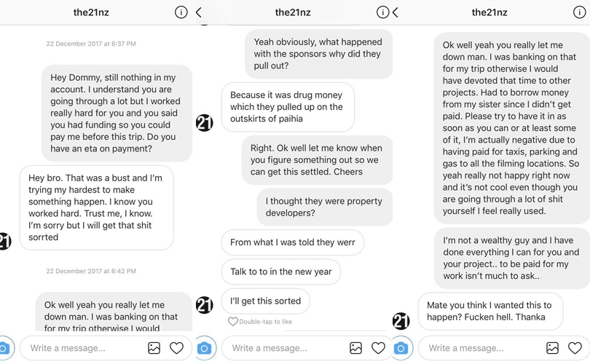Open info icon in middle chat header
Viewport: 590px width, 364px height.
point(382,12)
